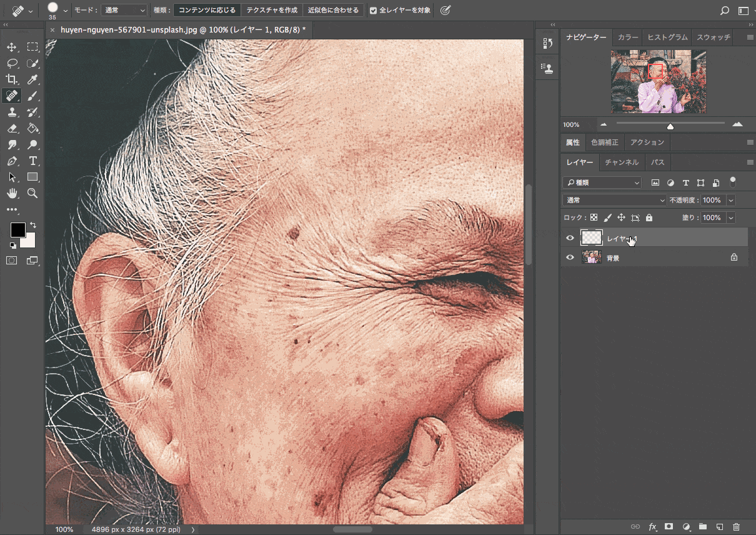756x535 pixels.
Task: Open the Navigator panel flyout menu
Action: (750, 37)
